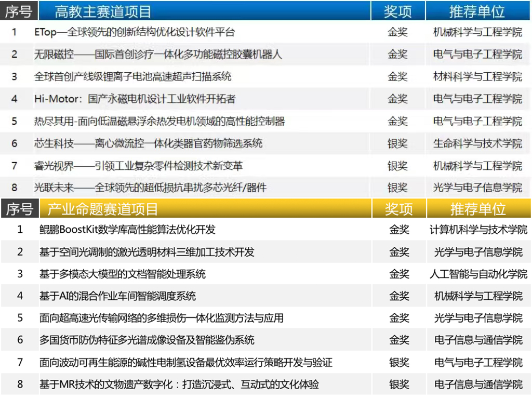This screenshot has height=398, width=532.
Task: Select the 鲲鹏BoostKit数学库 project title
Action: coord(127,230)
